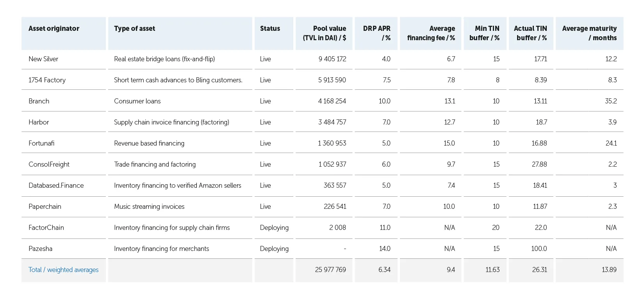Screen dimensions: 644x290
Task: Click pool value "1 360 953"
Action: pos(332,143)
